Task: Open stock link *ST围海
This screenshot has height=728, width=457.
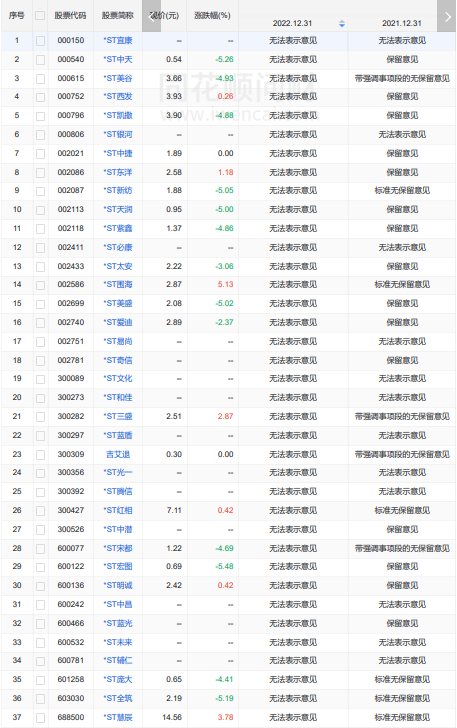Action: tap(118, 284)
